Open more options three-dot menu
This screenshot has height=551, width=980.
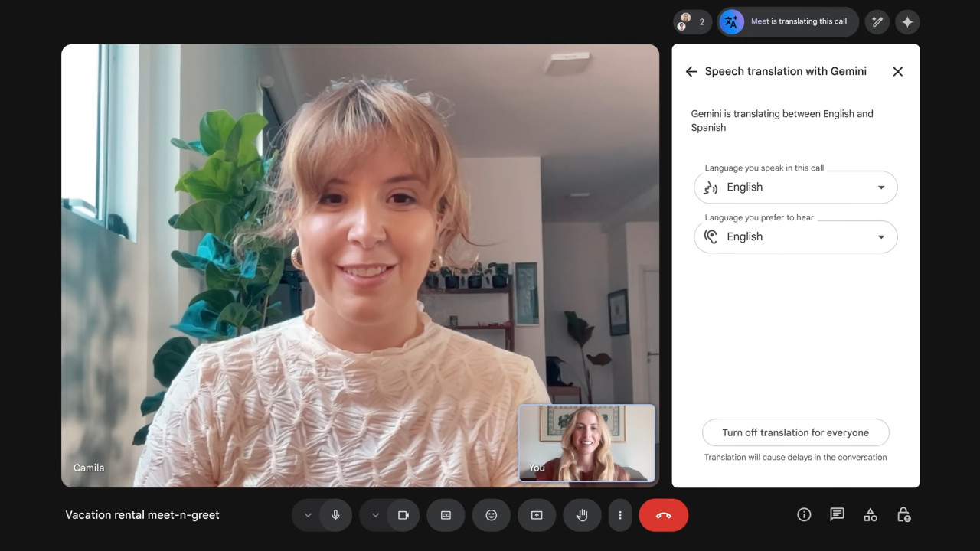(620, 515)
